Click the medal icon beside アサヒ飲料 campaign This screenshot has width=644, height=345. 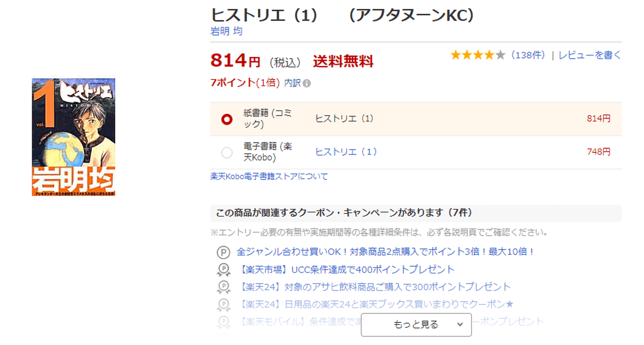click(x=223, y=287)
